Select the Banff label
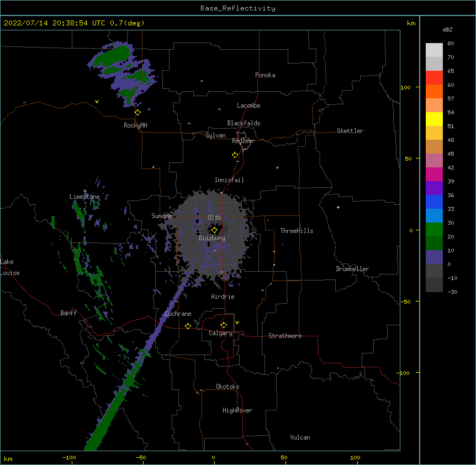Viewport: 476px width, 465px height. [68, 313]
